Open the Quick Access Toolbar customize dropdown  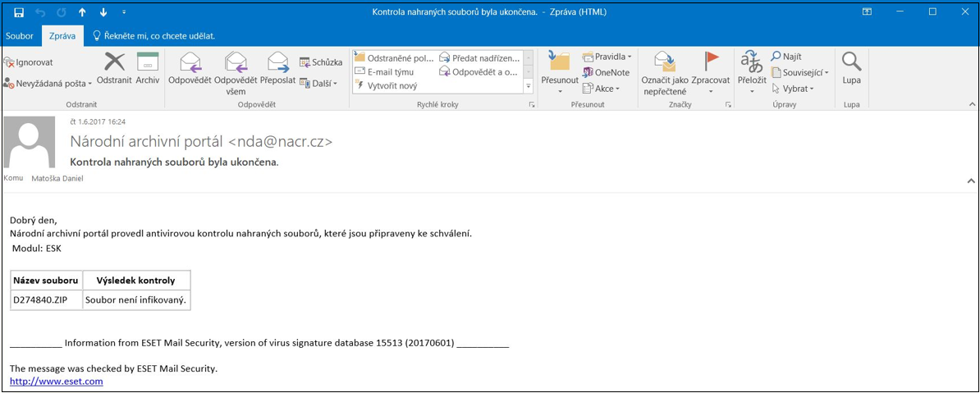[x=124, y=11]
